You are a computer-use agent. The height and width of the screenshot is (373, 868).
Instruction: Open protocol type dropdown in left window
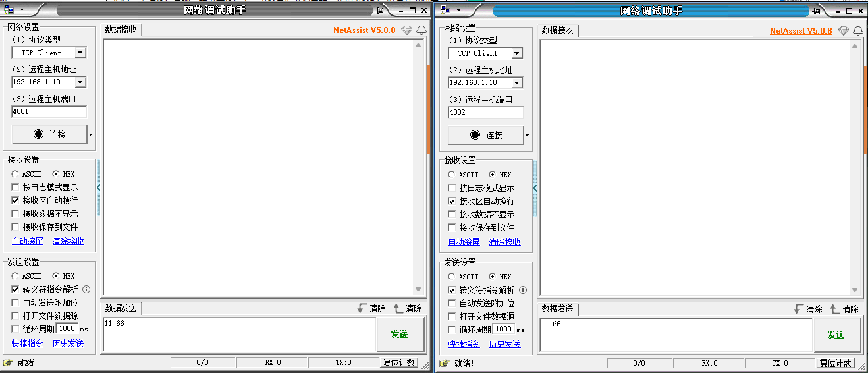pos(80,53)
